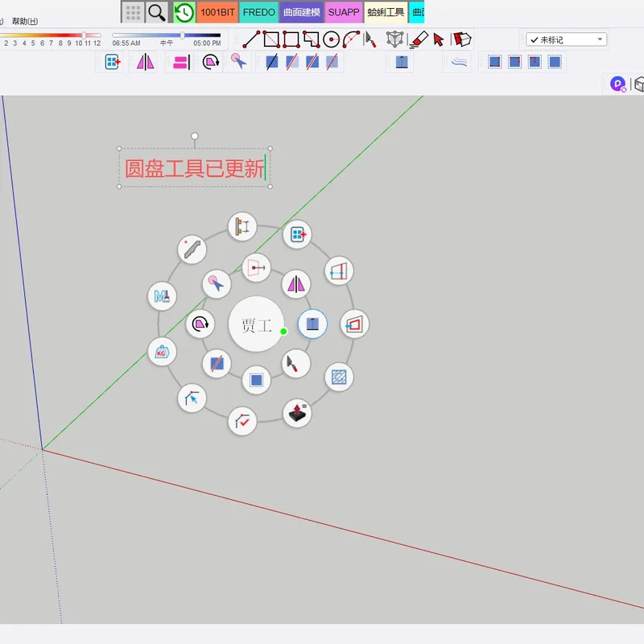Click the highlighted Push/Pull icon in the radial menu
The image size is (644, 644).
click(x=312, y=324)
